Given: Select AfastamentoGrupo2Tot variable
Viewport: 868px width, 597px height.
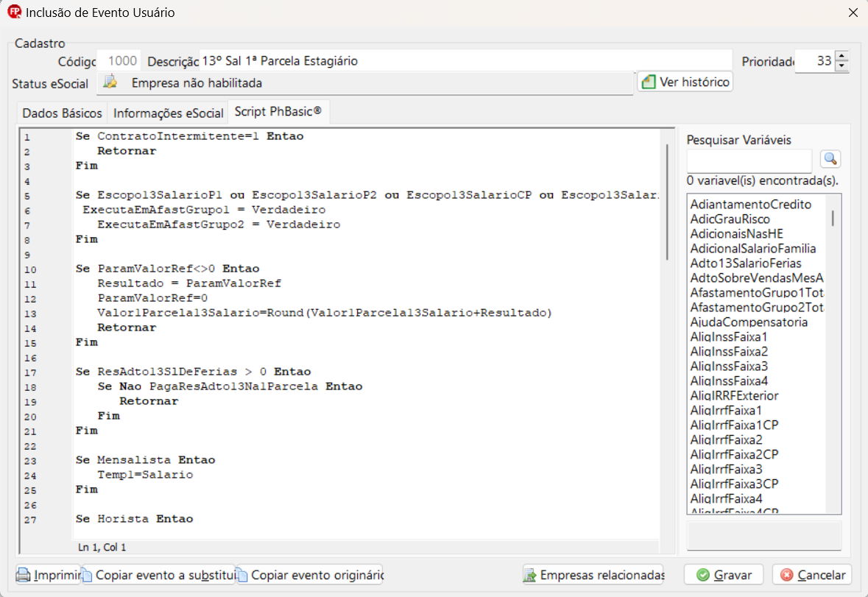Looking at the screenshot, I should click(757, 308).
